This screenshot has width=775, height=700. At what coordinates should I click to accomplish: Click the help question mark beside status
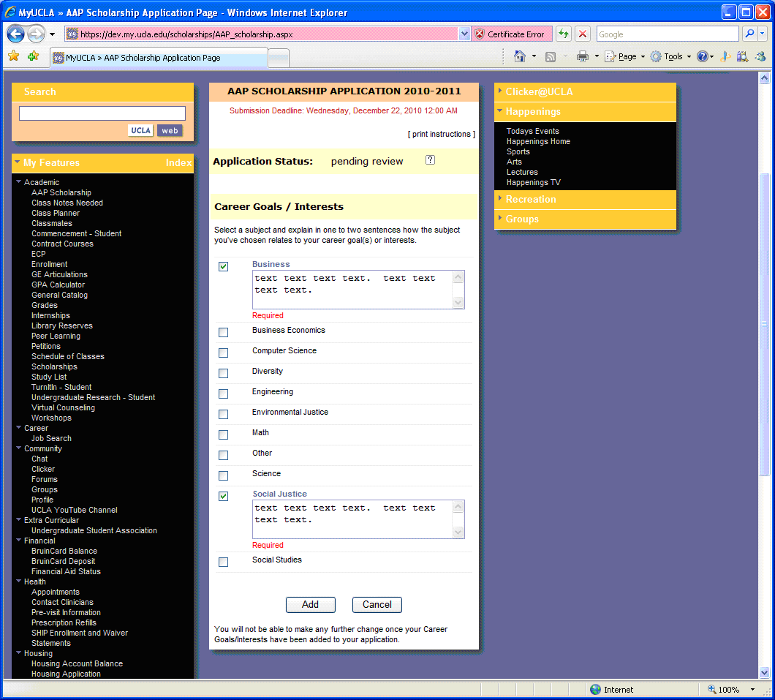pyautogui.click(x=430, y=160)
